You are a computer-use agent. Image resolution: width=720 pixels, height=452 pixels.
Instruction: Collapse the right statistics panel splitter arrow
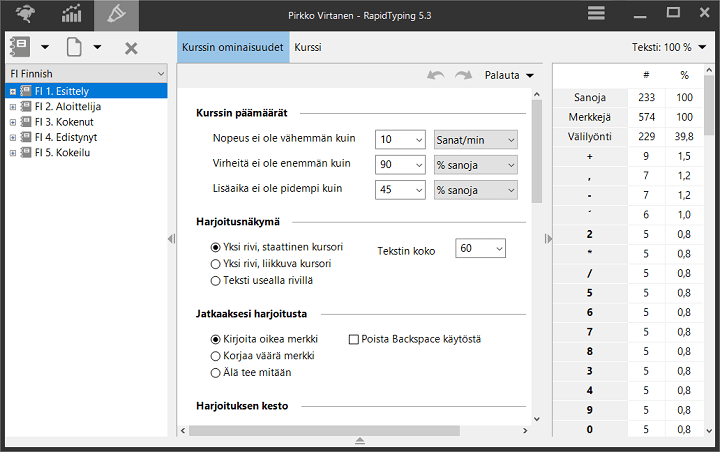(548, 239)
